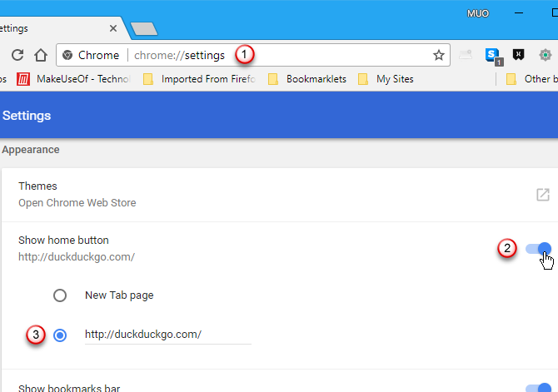
Task: Open the black square extension icon
Action: [x=518, y=56]
